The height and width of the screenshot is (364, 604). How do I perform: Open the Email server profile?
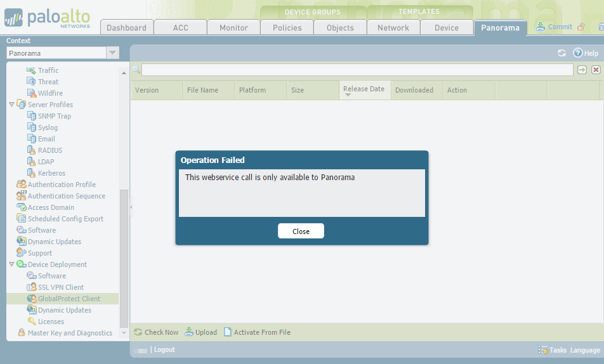pyautogui.click(x=46, y=139)
